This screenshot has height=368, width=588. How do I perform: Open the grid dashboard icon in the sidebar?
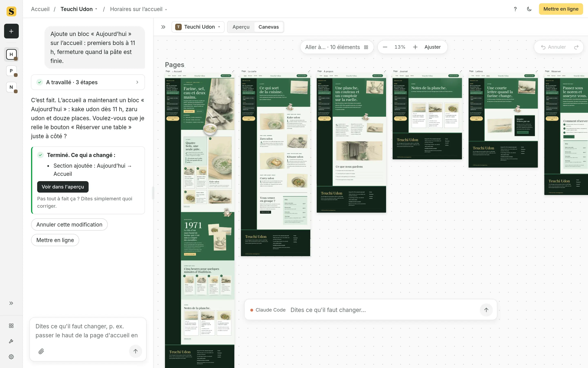(x=11, y=326)
